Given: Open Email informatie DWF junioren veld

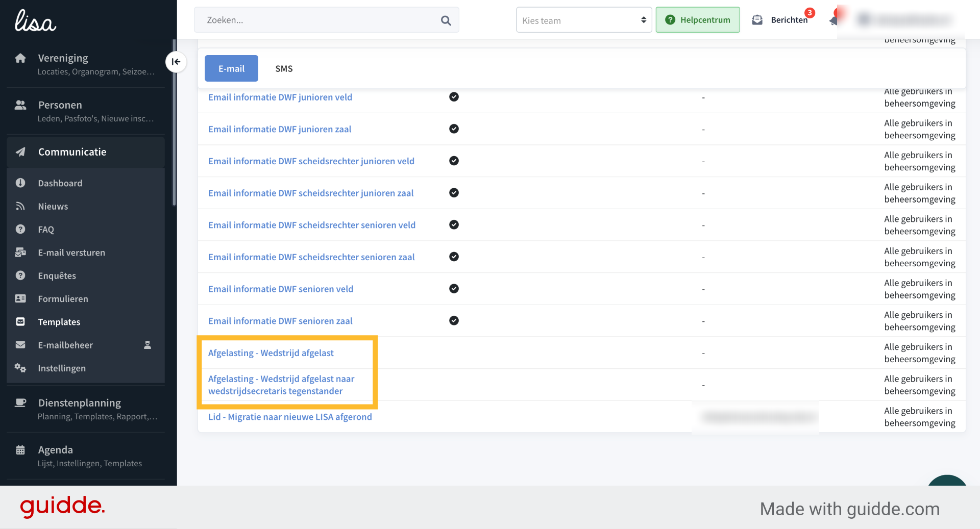Looking at the screenshot, I should (280, 97).
